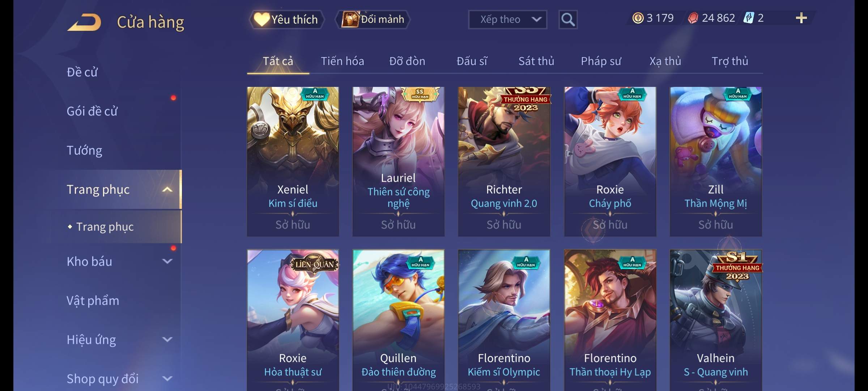
Task: Open Gói đề cử in sidebar
Action: [92, 111]
